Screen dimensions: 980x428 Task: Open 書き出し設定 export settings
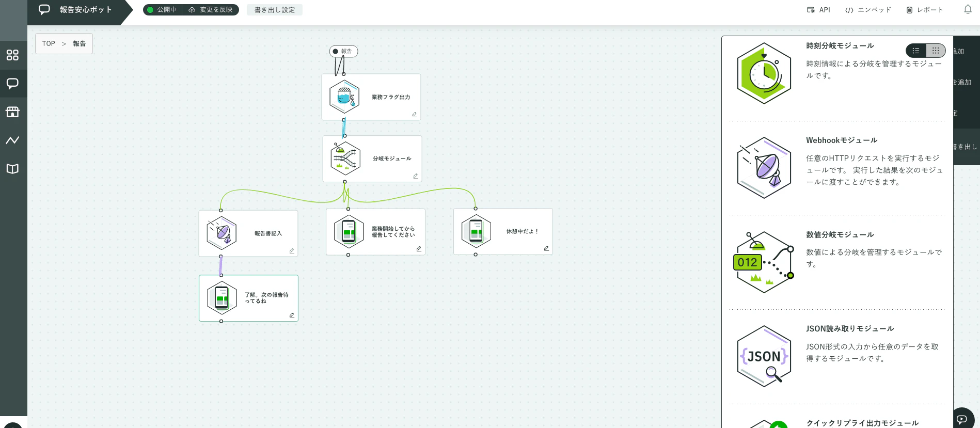(275, 10)
